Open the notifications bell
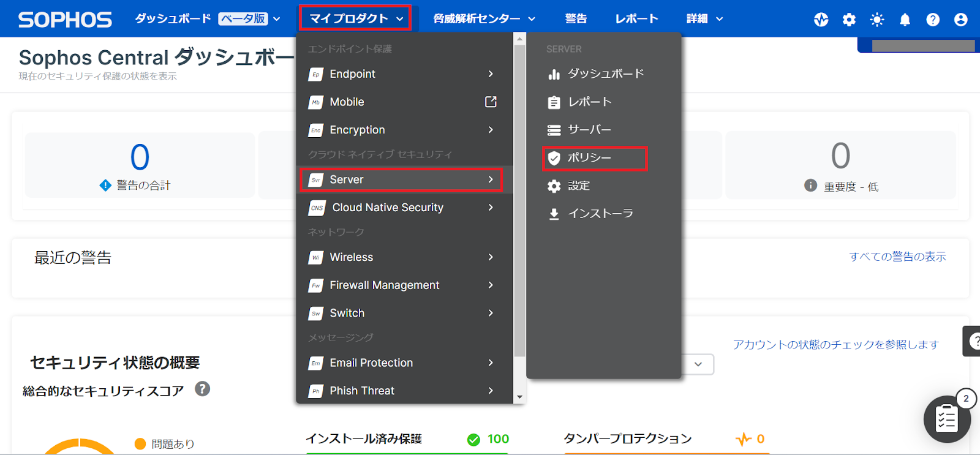Image resolution: width=980 pixels, height=455 pixels. click(x=905, y=20)
